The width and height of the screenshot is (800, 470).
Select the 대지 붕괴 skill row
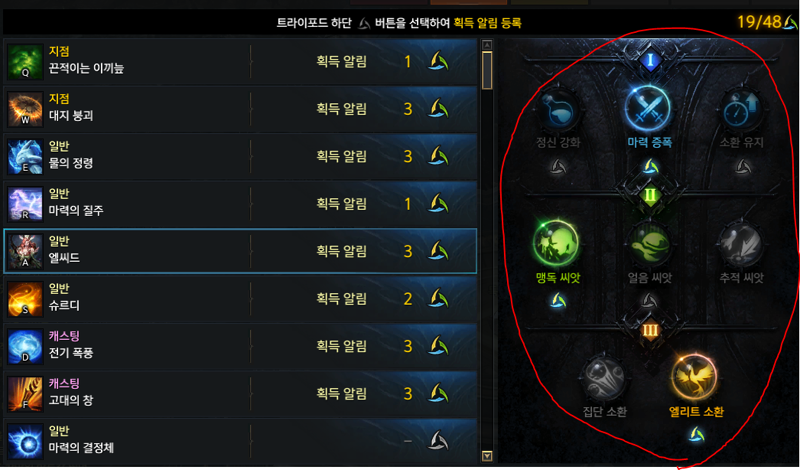(240, 109)
